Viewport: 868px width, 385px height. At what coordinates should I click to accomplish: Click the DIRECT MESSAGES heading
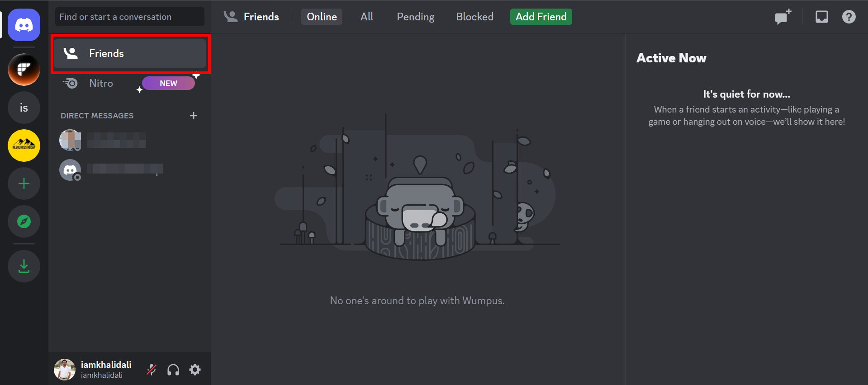[97, 116]
